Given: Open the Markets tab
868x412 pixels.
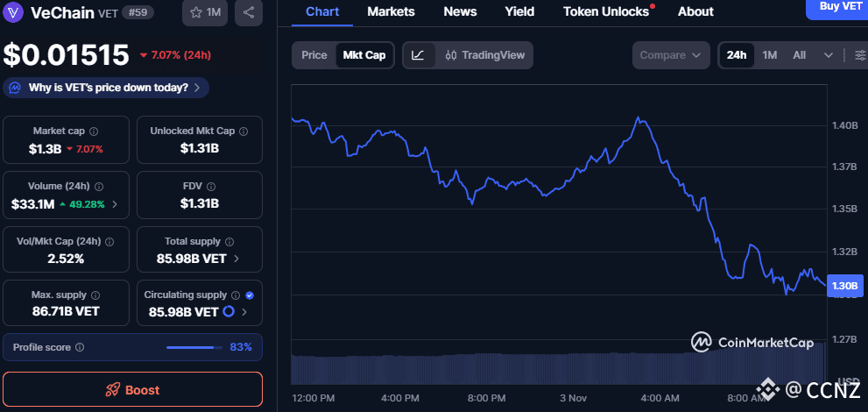Looking at the screenshot, I should 391,11.
